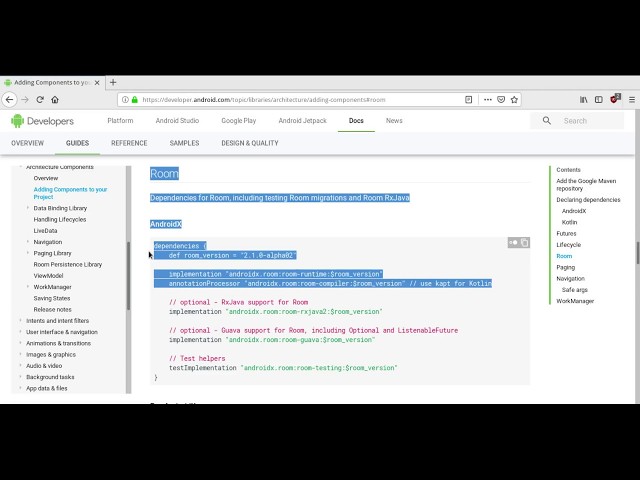
Task: Click the Room section heading
Action: pyautogui.click(x=164, y=173)
